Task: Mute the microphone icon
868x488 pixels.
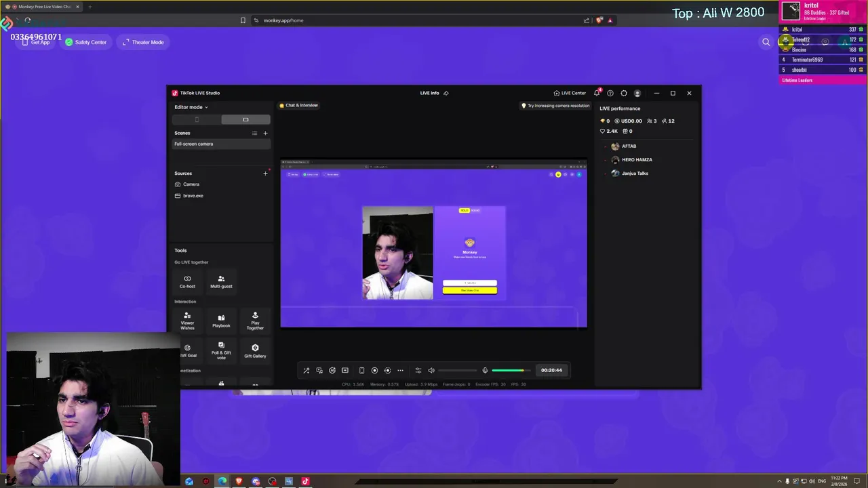Action: tap(485, 370)
